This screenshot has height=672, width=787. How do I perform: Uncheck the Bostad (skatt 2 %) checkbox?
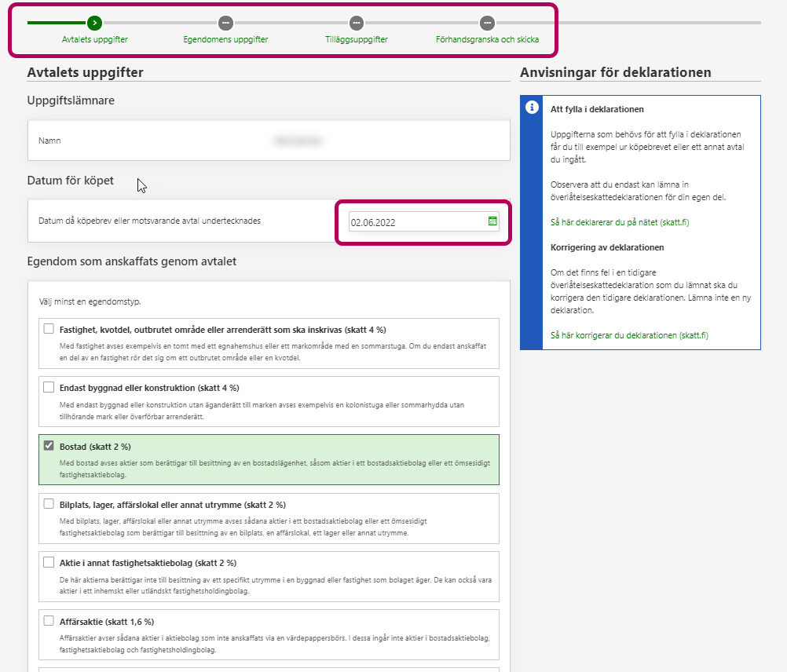tap(49, 446)
